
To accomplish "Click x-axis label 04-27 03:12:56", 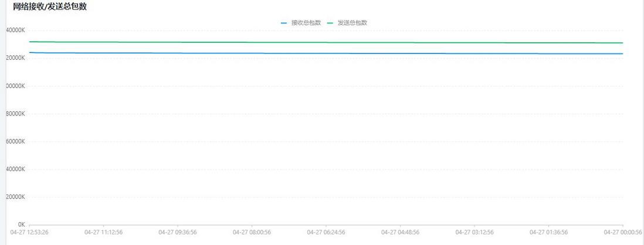I will pos(474,232).
